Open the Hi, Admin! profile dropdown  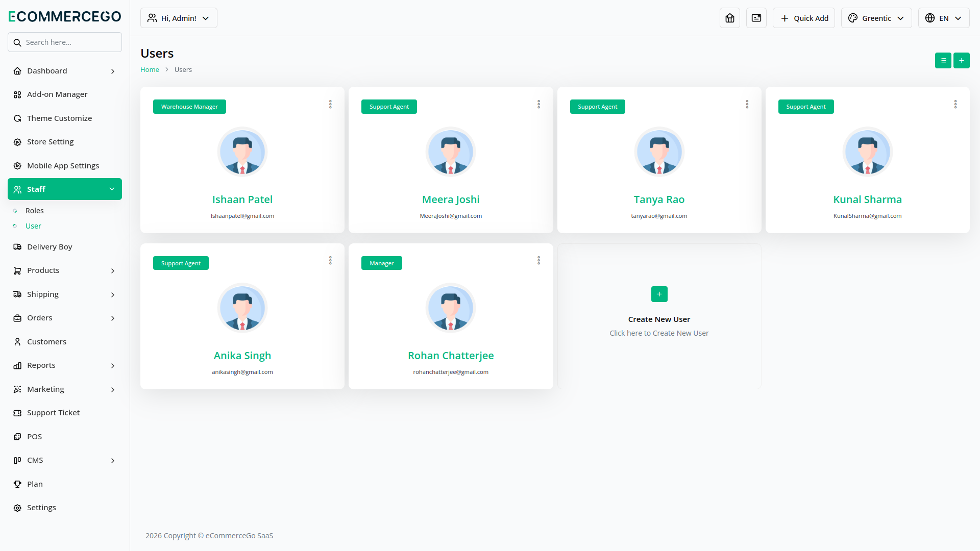click(179, 18)
